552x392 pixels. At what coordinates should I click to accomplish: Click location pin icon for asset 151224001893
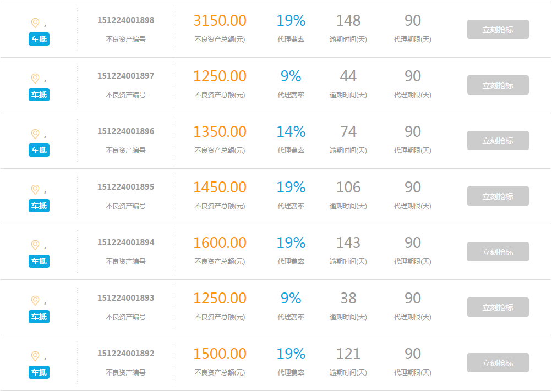click(x=35, y=300)
